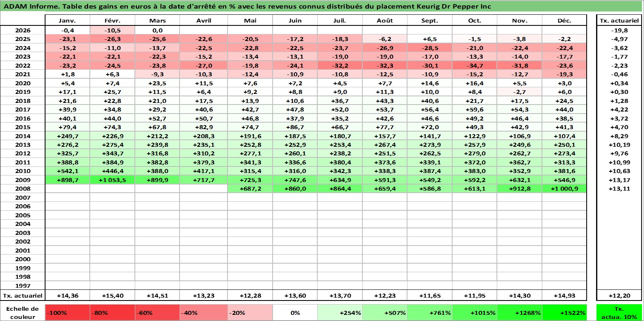This screenshot has width=644, height=321.
Task: Click the 'Echelle de couleur' label
Action: (x=23, y=312)
